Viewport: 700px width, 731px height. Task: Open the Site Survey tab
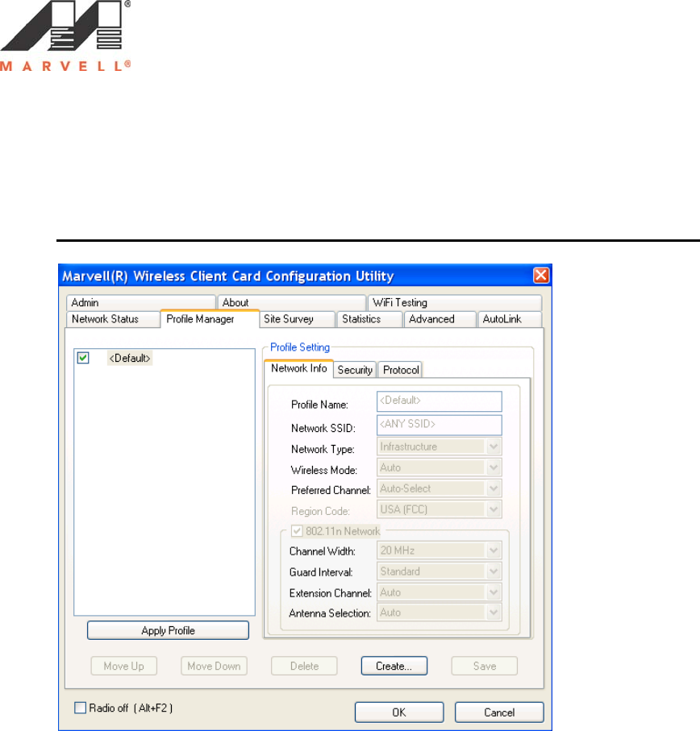pyautogui.click(x=298, y=319)
